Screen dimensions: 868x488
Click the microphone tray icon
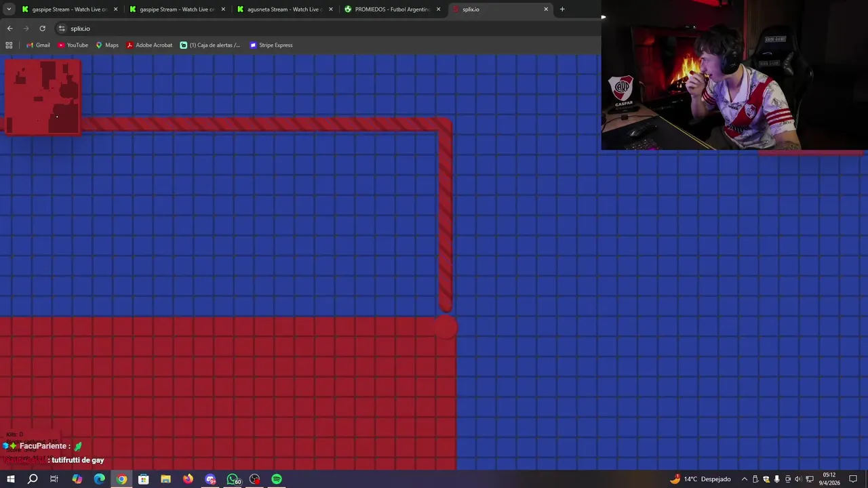[x=777, y=479]
